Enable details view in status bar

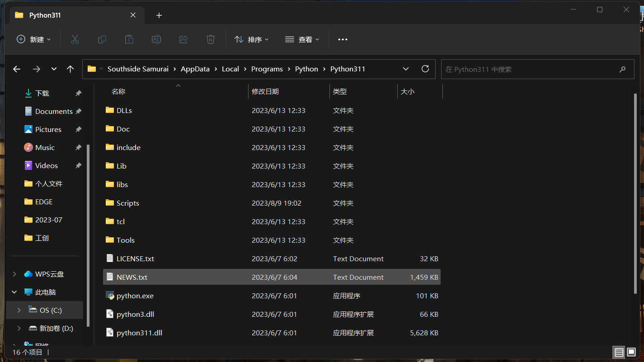(618, 352)
